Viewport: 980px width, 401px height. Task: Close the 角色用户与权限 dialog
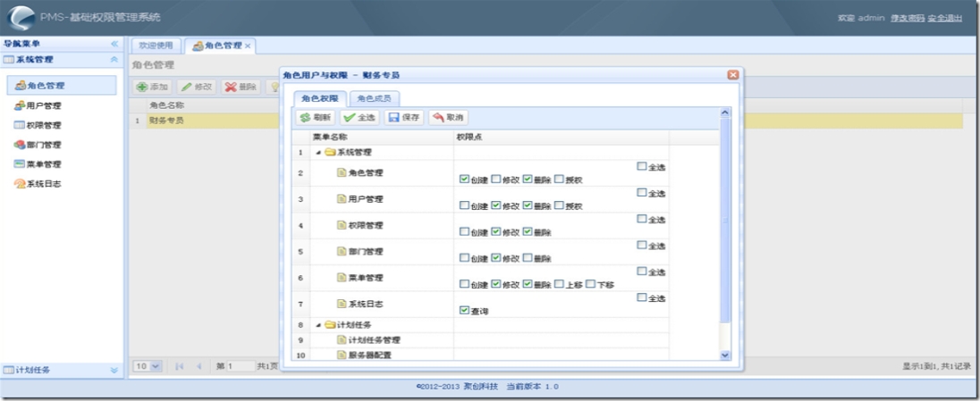click(733, 75)
